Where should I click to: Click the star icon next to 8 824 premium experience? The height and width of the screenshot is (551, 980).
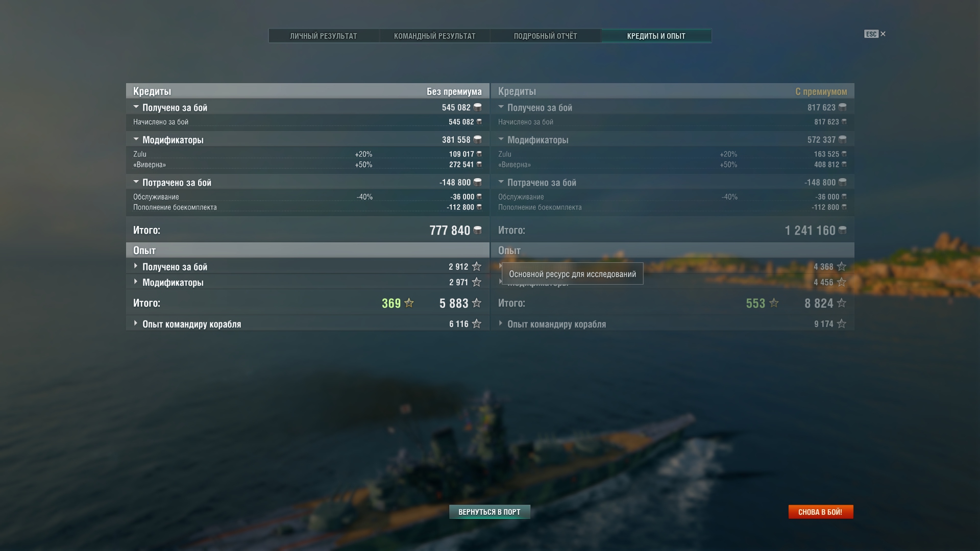(842, 303)
